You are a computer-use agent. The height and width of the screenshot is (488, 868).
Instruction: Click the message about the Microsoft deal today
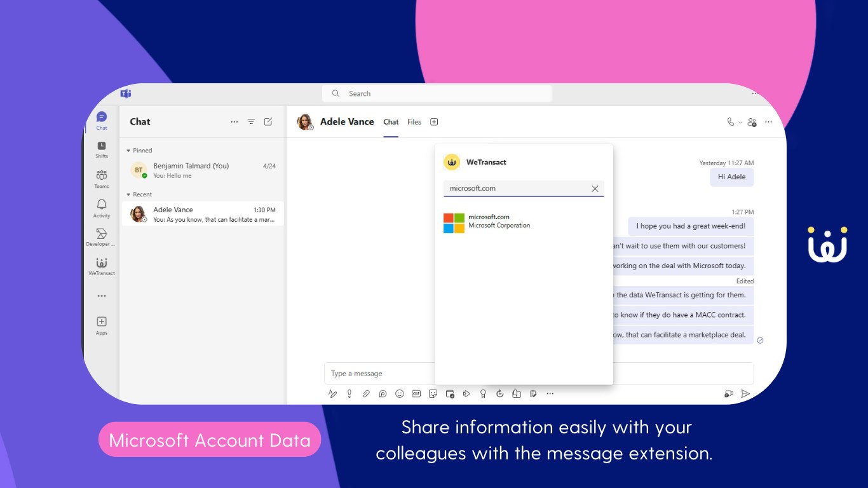point(683,266)
